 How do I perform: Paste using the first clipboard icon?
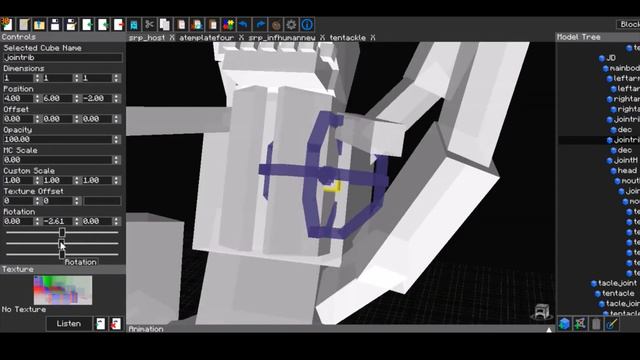click(x=181, y=24)
